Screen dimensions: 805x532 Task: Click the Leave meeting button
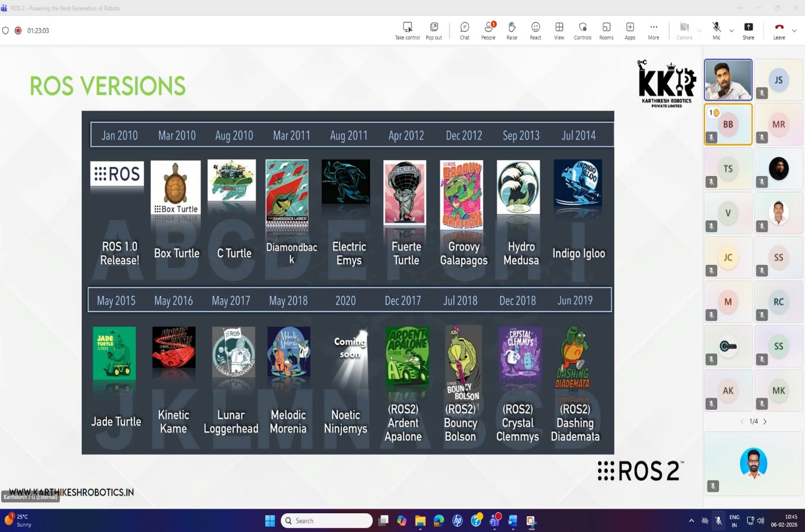[x=779, y=30]
